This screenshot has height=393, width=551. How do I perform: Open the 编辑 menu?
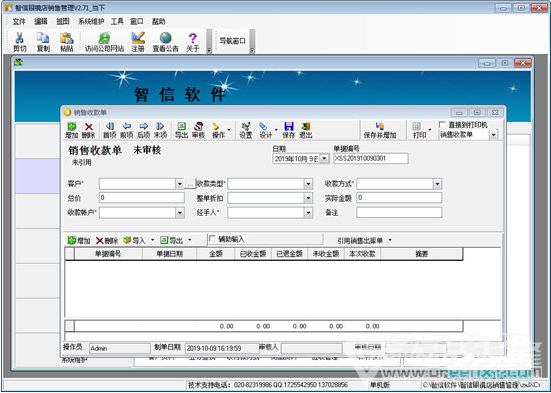point(41,21)
